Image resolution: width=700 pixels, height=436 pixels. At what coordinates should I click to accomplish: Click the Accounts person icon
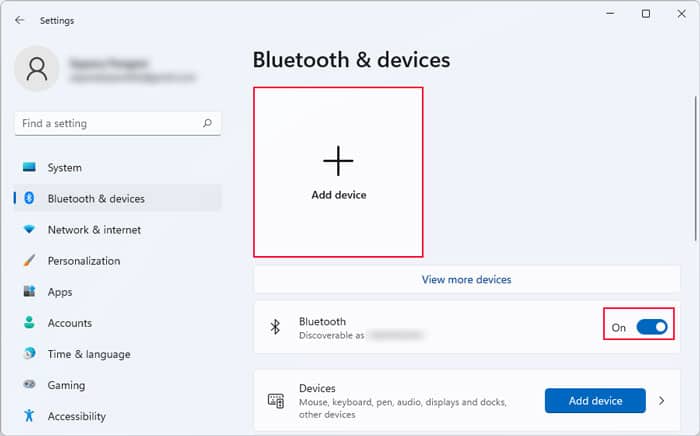coord(29,322)
